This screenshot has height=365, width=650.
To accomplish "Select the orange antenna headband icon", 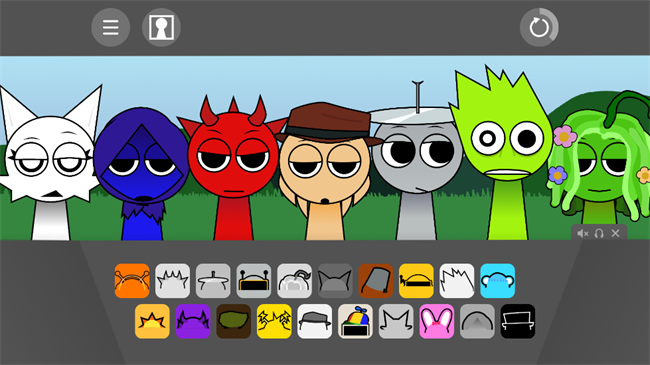I will 132,281.
